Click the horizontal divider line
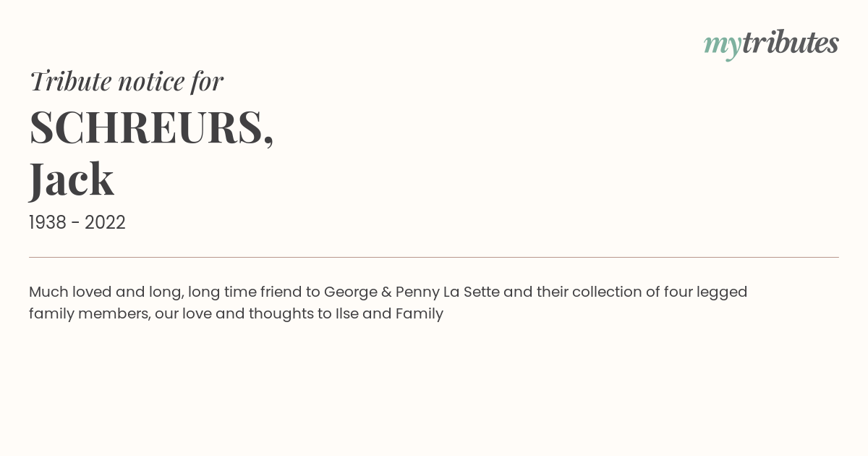The width and height of the screenshot is (868, 456). [434, 257]
